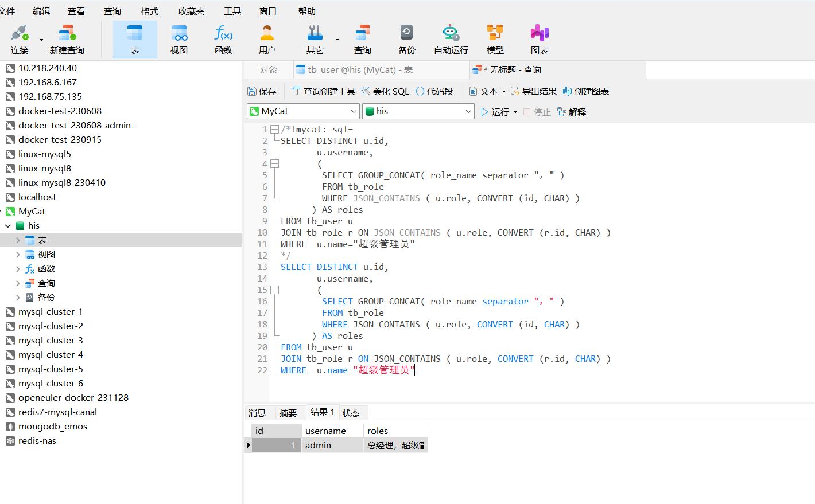This screenshot has height=504, width=815.
Task: Open the 文件 menu
Action: click(x=7, y=11)
